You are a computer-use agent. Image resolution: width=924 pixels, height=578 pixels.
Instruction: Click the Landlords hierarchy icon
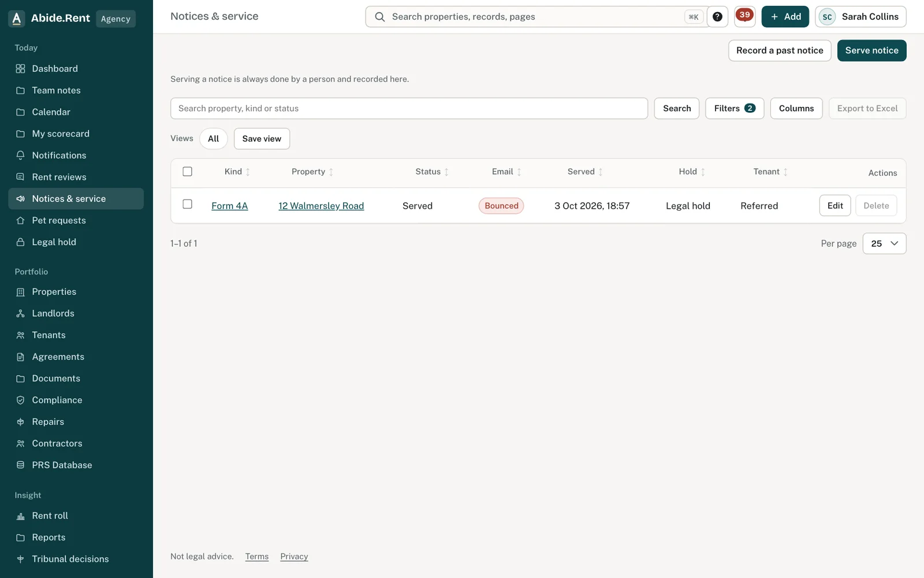(20, 313)
